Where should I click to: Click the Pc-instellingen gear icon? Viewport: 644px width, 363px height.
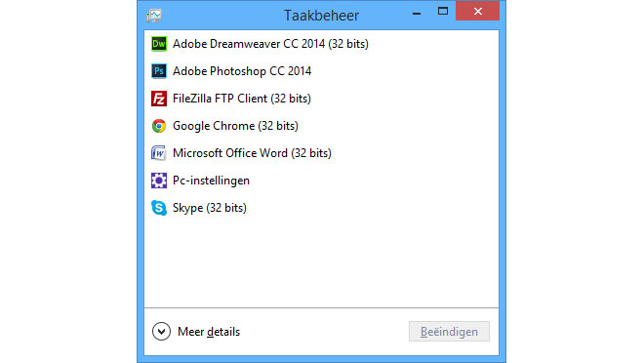click(x=158, y=181)
